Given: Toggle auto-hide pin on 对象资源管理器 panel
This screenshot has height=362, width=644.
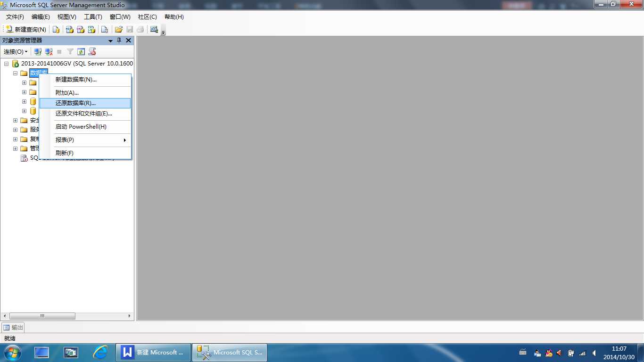Looking at the screenshot, I should (119, 41).
